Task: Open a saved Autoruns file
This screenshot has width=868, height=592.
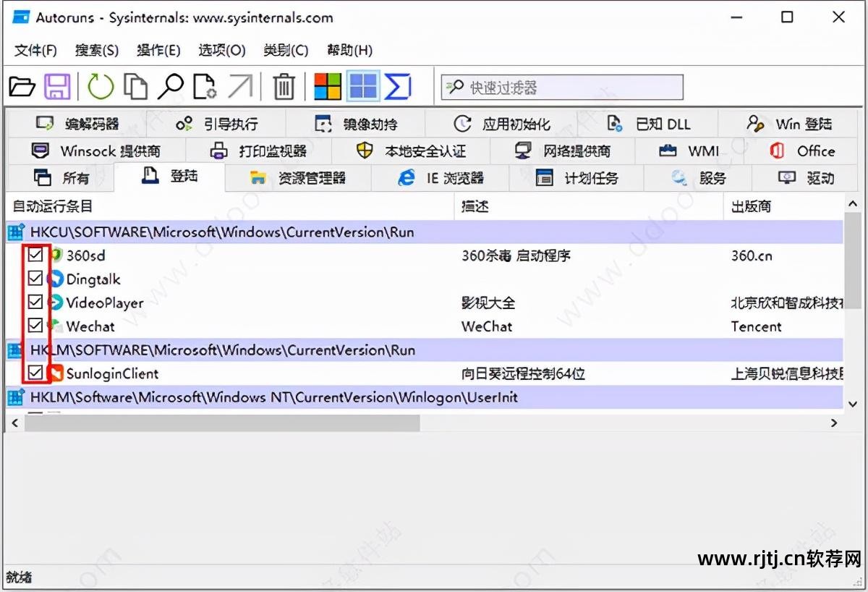Action: point(22,85)
